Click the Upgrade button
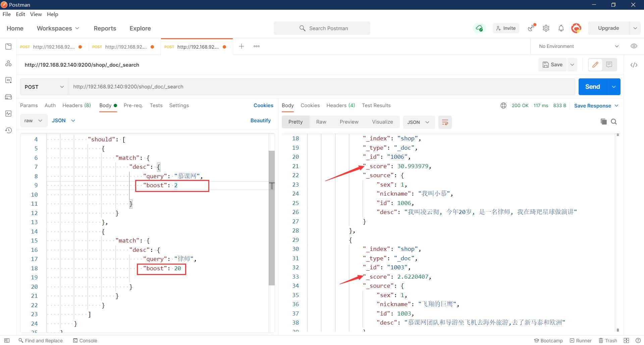 (x=608, y=28)
